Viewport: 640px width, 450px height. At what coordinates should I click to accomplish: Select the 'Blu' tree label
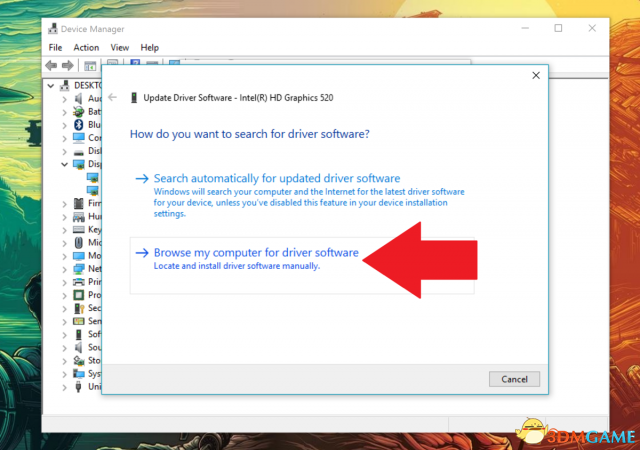click(x=94, y=125)
